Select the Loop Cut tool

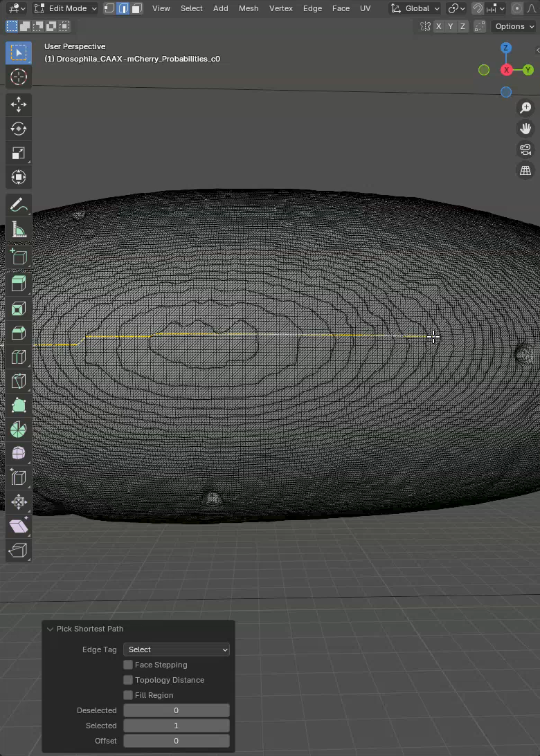tap(19, 357)
